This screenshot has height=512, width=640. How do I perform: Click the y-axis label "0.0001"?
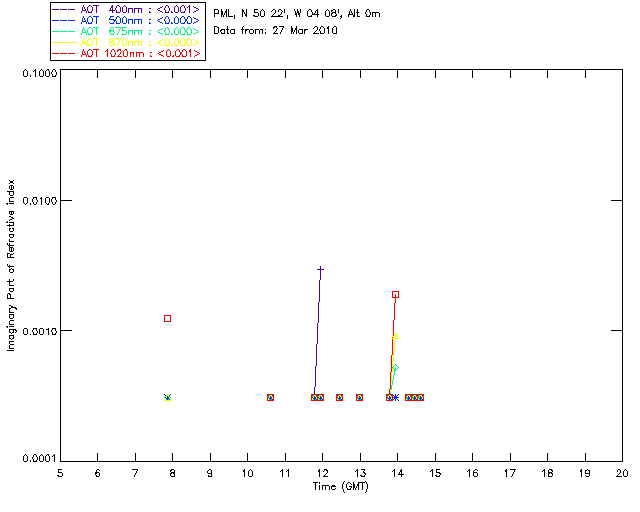pyautogui.click(x=40, y=459)
